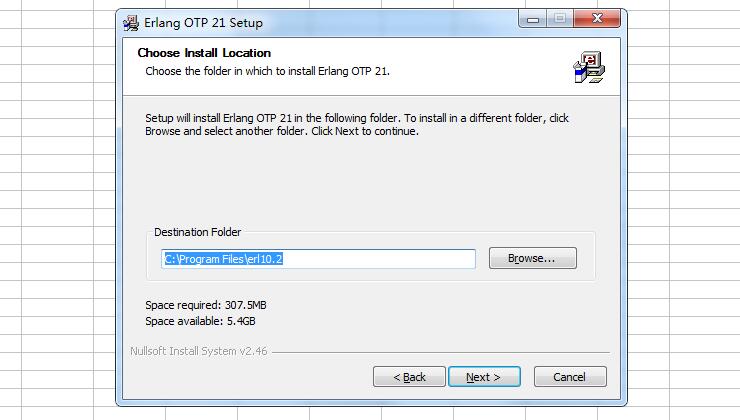The height and width of the screenshot is (420, 740).
Task: Close the Erlang OTP 21 Setup window
Action: point(597,19)
